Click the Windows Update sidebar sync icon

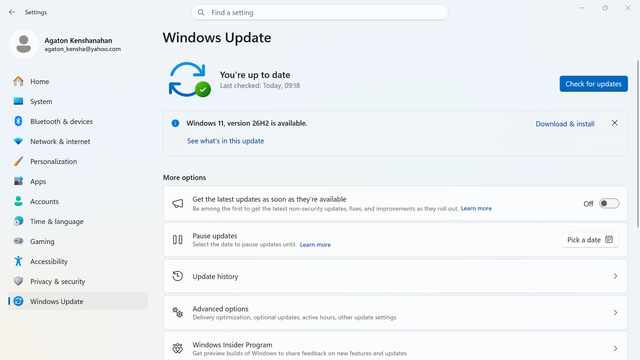pos(18,301)
